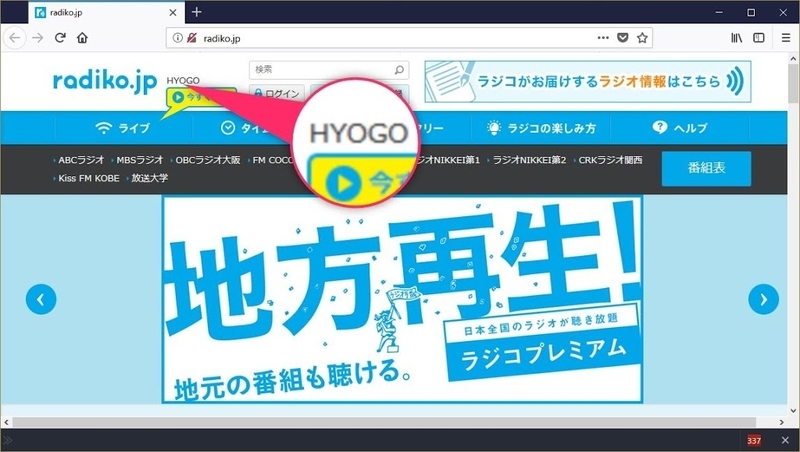800x452 pixels.
Task: Select ラジオNIKKEI第2 station link
Action: pyautogui.click(x=529, y=160)
